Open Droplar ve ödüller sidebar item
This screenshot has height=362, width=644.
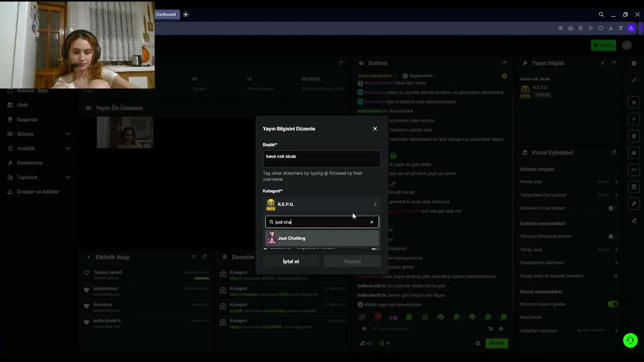38,192
